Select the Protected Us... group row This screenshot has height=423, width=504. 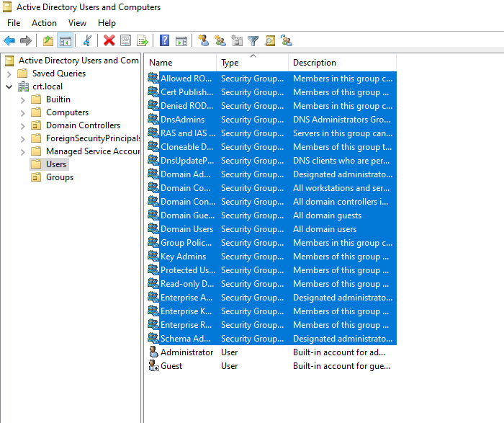tap(272, 270)
